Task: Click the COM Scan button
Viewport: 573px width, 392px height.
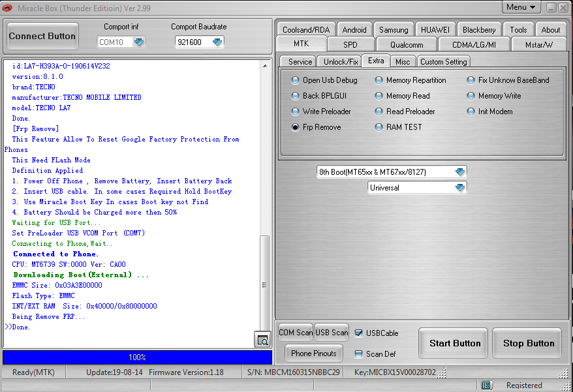Action: point(295,333)
